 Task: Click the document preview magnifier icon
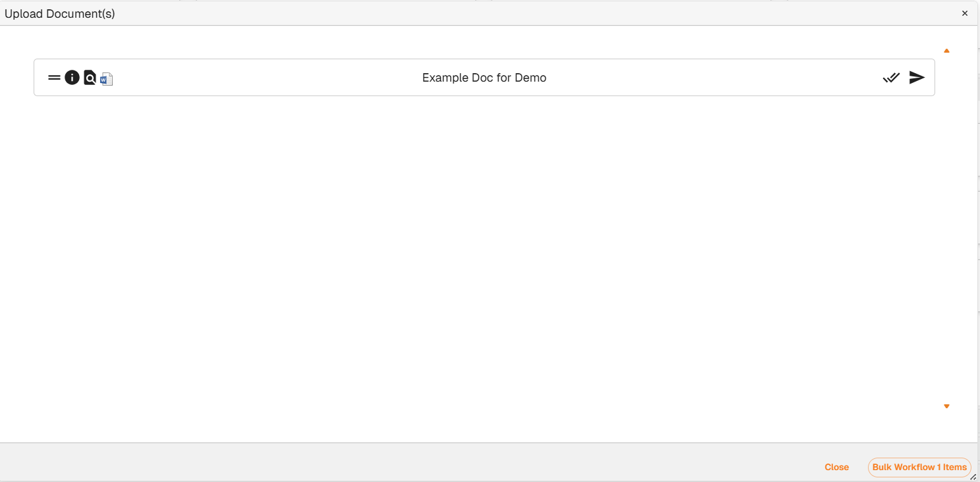(x=90, y=78)
